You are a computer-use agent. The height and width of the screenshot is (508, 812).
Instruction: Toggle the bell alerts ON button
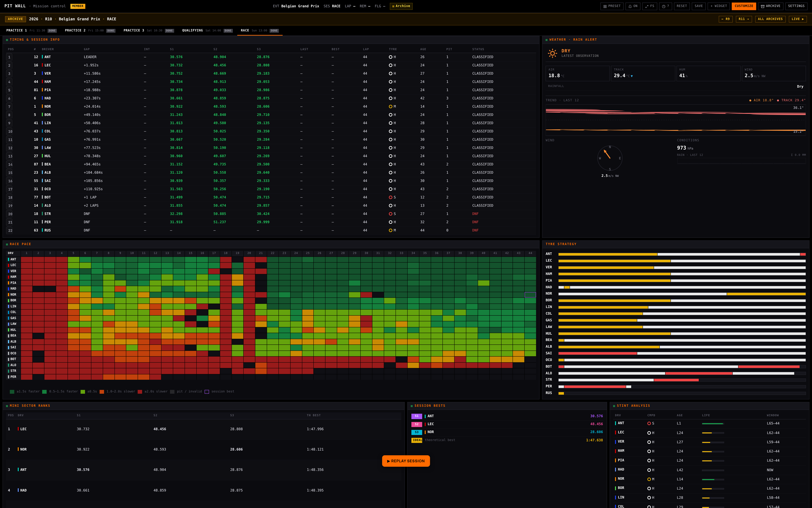632,6
